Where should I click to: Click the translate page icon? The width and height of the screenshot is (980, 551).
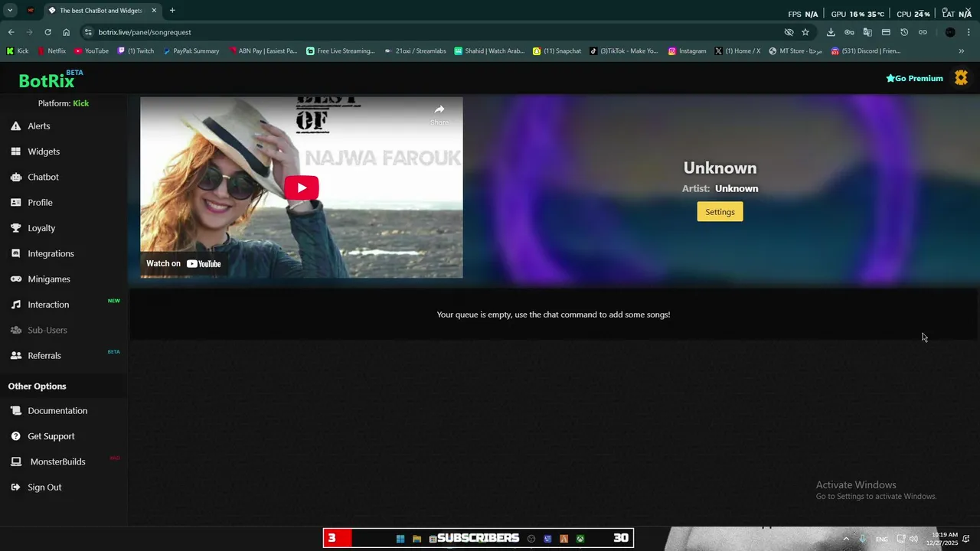[867, 32]
